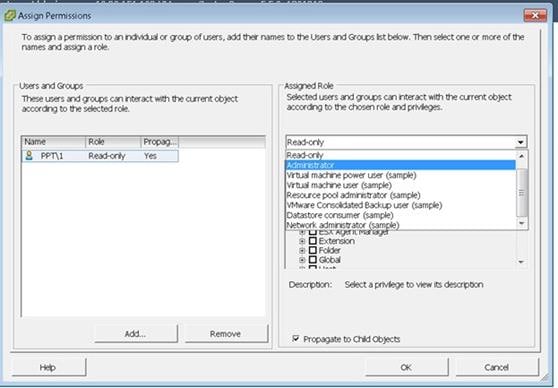Image resolution: width=558 pixels, height=388 pixels.
Task: Pick Virtual machine power user (sample) role
Action: (400, 175)
